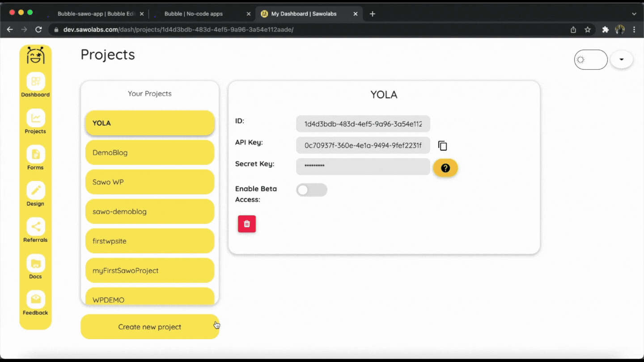Toggle Enable Beta Access switch
This screenshot has width=644, height=362.
(x=312, y=190)
